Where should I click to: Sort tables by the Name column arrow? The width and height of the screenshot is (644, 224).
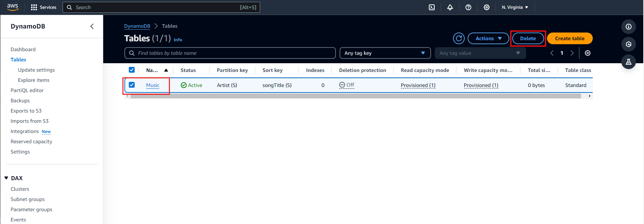(x=166, y=70)
